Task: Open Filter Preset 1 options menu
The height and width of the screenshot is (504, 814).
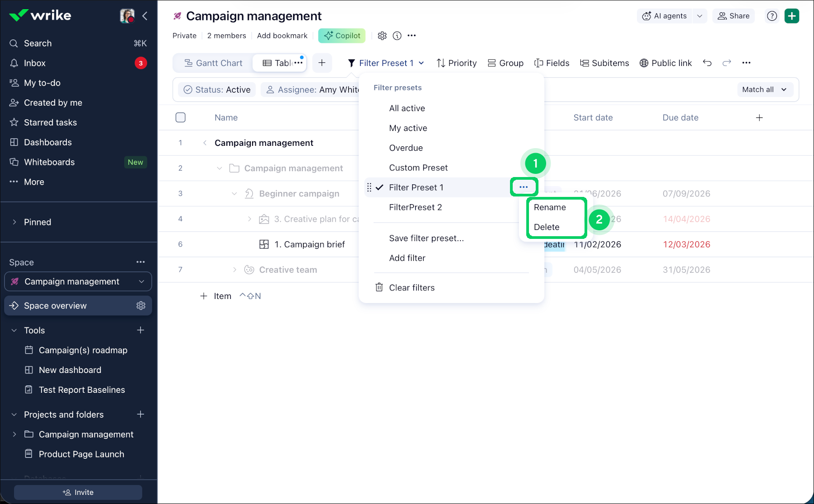Action: tap(524, 187)
